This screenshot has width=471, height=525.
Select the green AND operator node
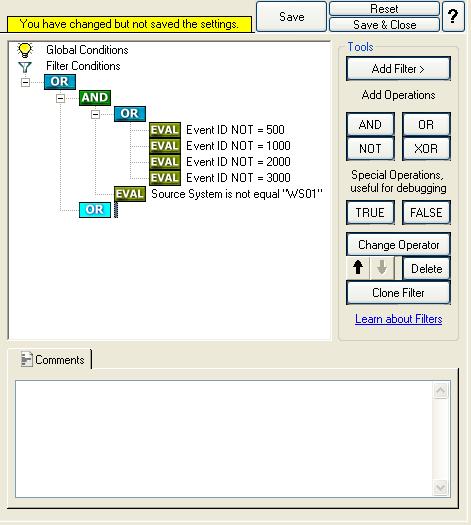(x=95, y=98)
